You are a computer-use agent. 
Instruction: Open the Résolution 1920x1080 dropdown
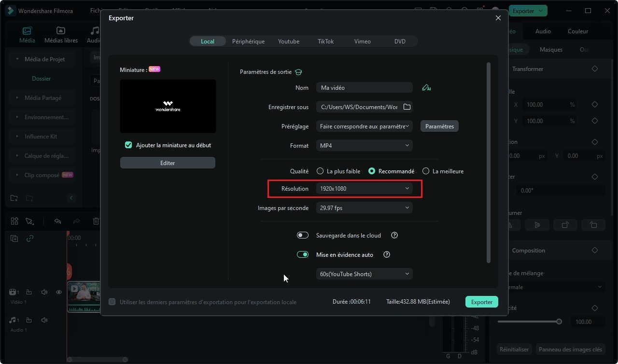coord(365,189)
